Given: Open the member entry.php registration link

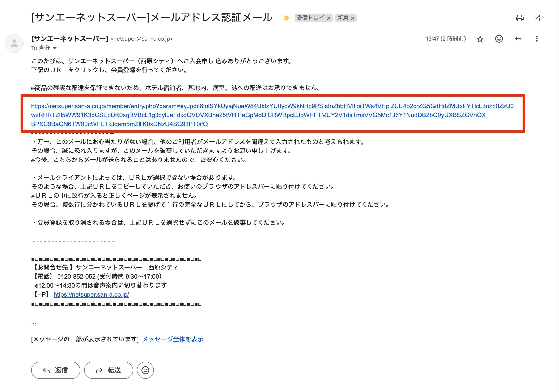Looking at the screenshot, I should pyautogui.click(x=272, y=115).
